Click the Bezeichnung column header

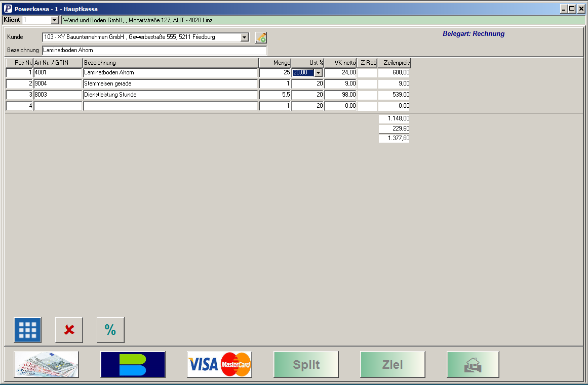pyautogui.click(x=171, y=63)
